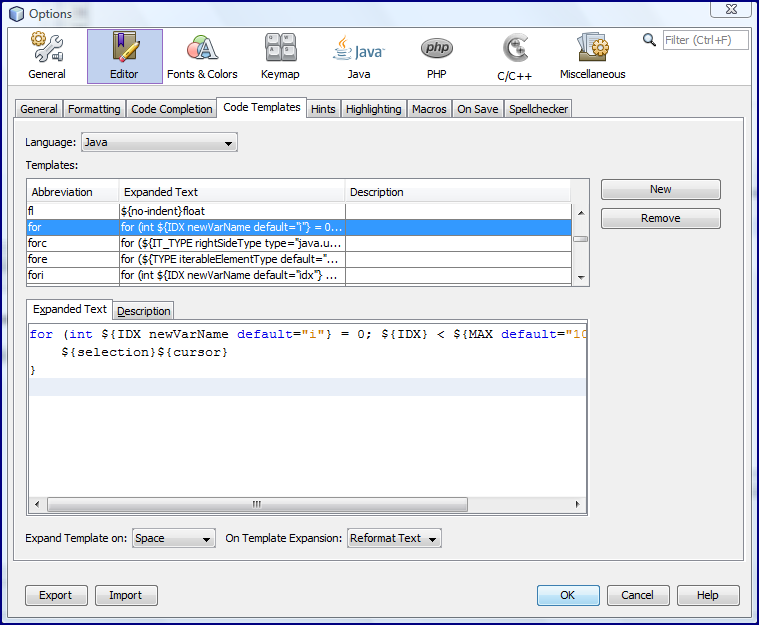Click the search magnifier icon
The height and width of the screenshot is (625, 759).
pyautogui.click(x=649, y=40)
